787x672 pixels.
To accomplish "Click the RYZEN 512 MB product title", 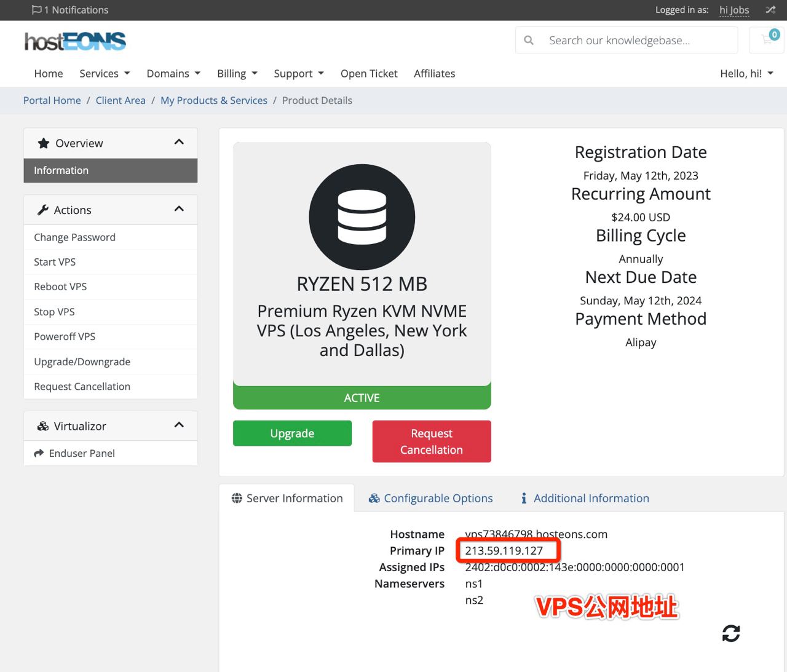I will (x=362, y=284).
